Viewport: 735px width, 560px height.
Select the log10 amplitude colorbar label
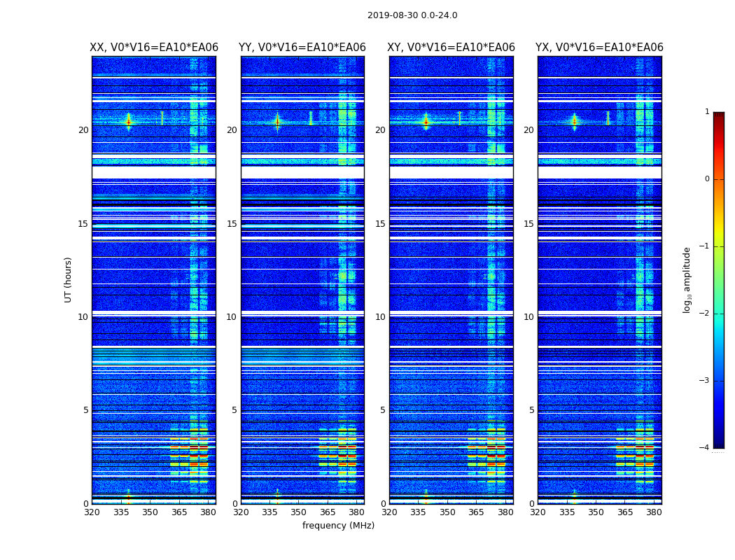687,279
